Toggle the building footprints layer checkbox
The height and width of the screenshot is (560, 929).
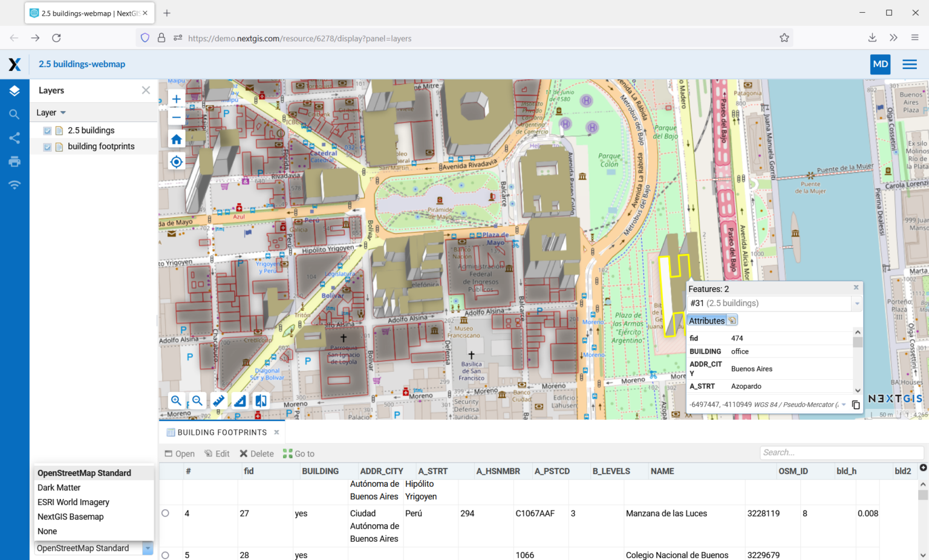[47, 147]
